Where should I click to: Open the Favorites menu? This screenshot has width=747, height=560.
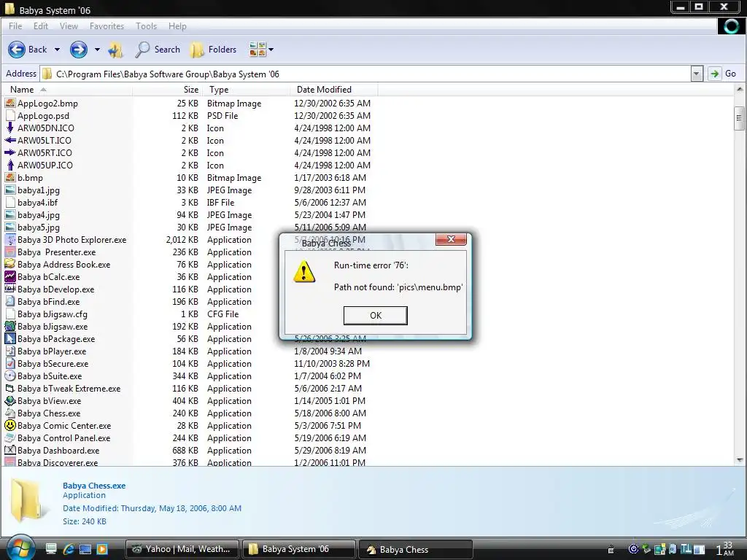[107, 26]
